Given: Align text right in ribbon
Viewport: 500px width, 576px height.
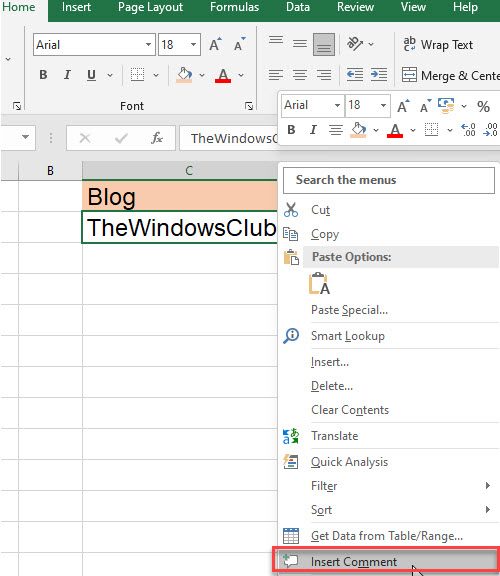Looking at the screenshot, I should point(324,75).
